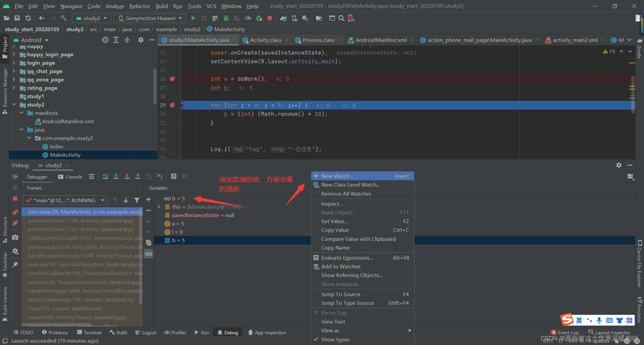Expand the happy_login_page module
The image size is (644, 345).
(14, 54)
